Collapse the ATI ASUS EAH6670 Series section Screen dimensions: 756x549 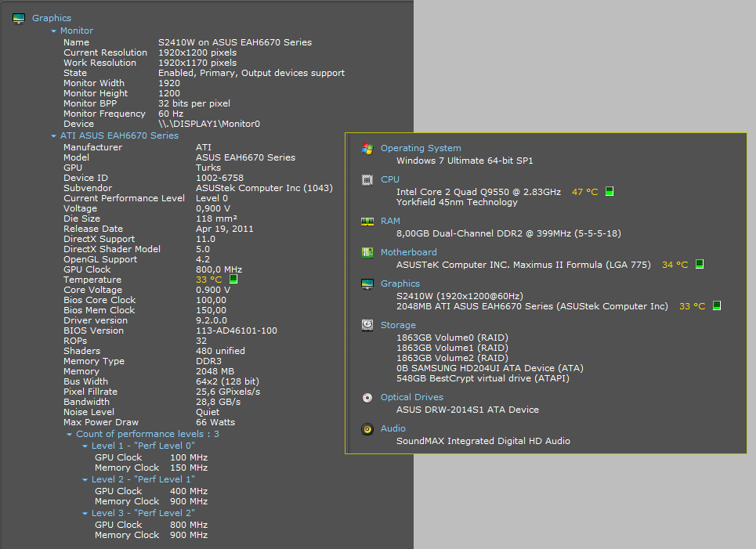(x=53, y=136)
